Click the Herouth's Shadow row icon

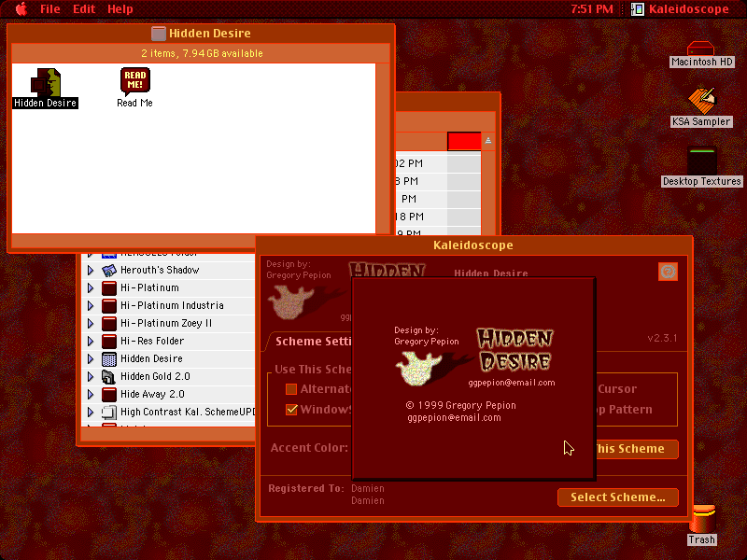click(109, 271)
